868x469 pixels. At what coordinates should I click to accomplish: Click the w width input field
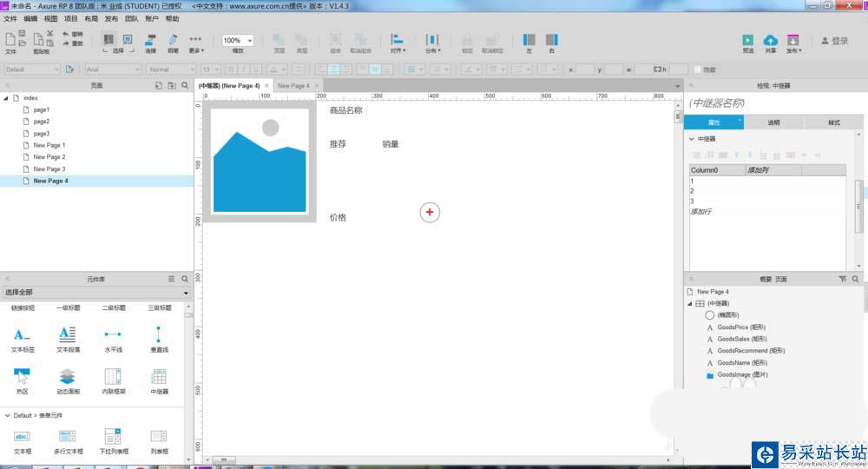click(643, 69)
